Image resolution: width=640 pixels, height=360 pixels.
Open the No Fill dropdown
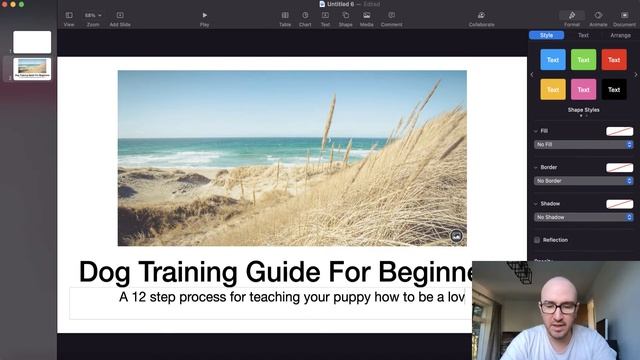584,144
